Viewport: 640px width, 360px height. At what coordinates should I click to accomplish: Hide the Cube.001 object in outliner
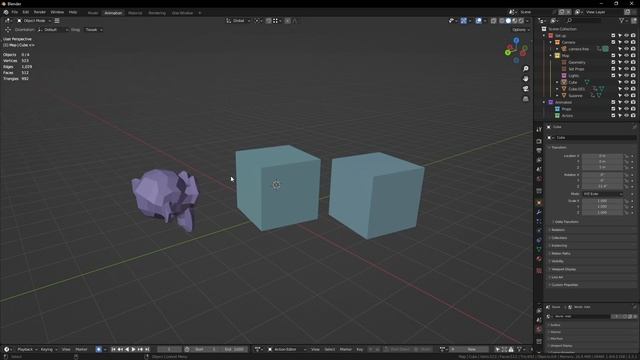(627, 89)
